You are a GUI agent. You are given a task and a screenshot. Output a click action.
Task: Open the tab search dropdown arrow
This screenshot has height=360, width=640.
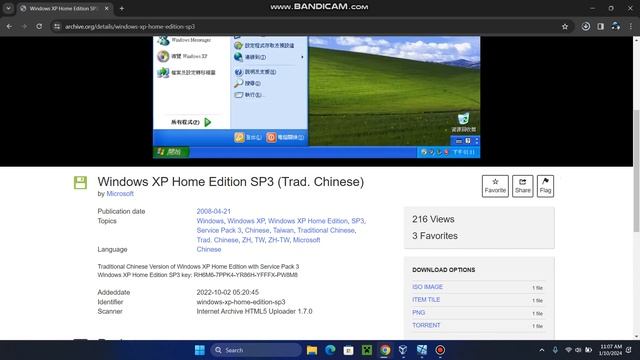tap(8, 8)
